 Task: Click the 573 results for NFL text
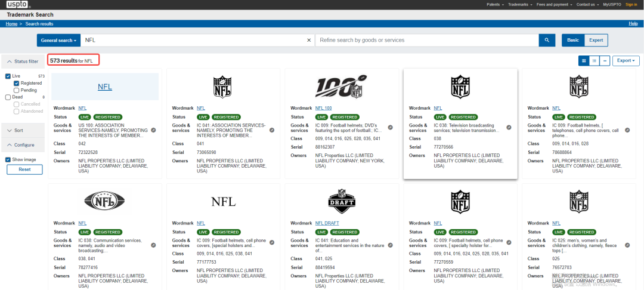[x=72, y=61]
